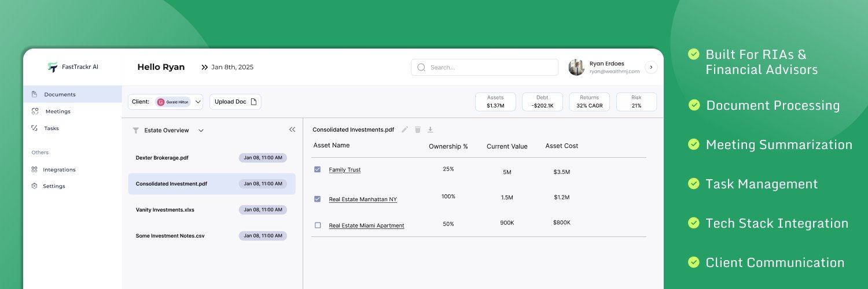Click the Jan 8th, 2025 date
This screenshot has height=289, width=868.
233,67
